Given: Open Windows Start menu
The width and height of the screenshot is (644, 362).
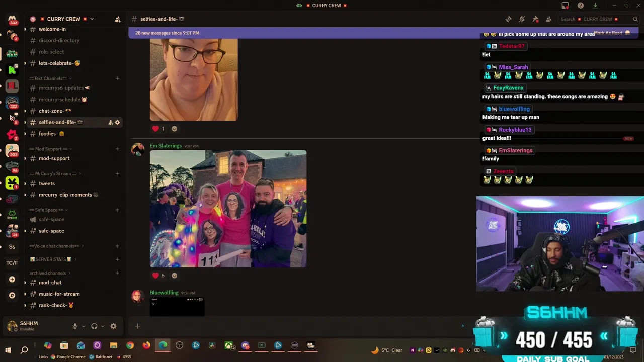Looking at the screenshot, I should (8, 350).
